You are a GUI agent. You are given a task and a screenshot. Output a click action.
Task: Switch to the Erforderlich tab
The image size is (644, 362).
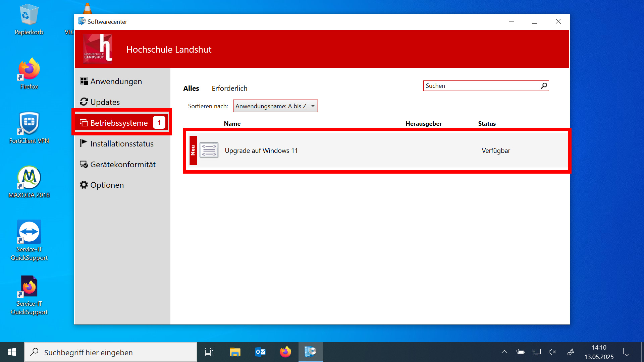pyautogui.click(x=229, y=88)
